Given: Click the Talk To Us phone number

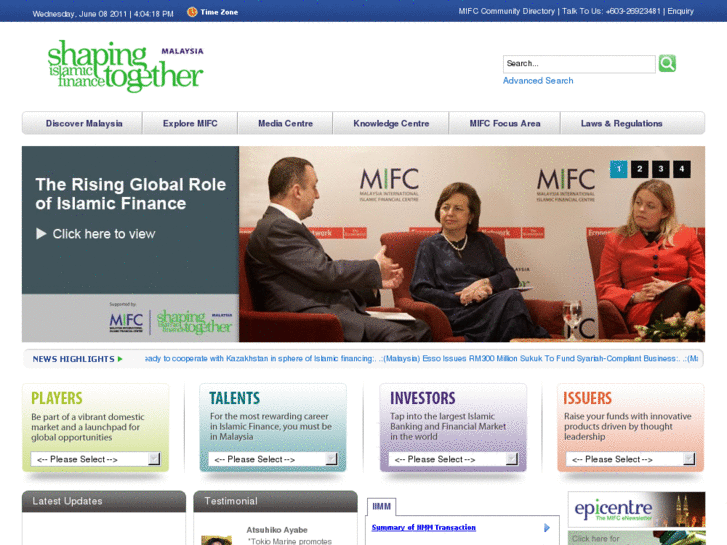Looking at the screenshot, I should [633, 11].
